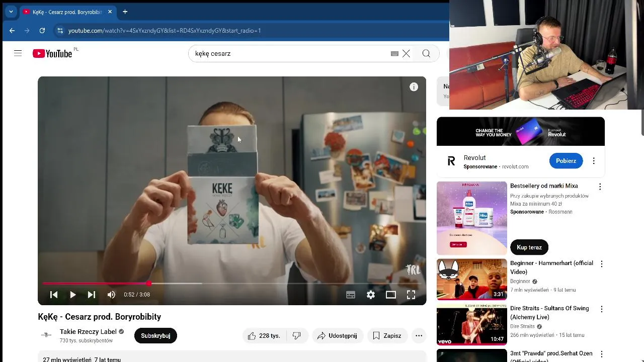644x362 pixels.
Task: Go forward with the browser forward arrow
Action: tap(27, 31)
